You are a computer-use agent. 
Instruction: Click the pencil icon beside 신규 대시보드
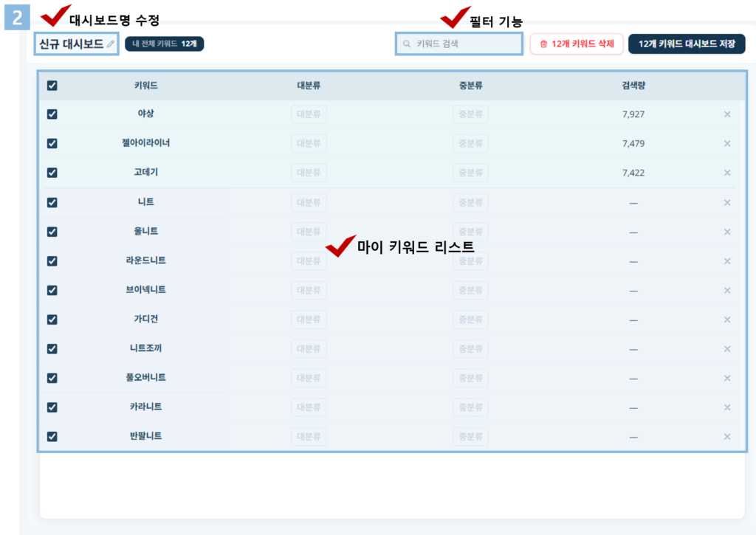pos(111,44)
